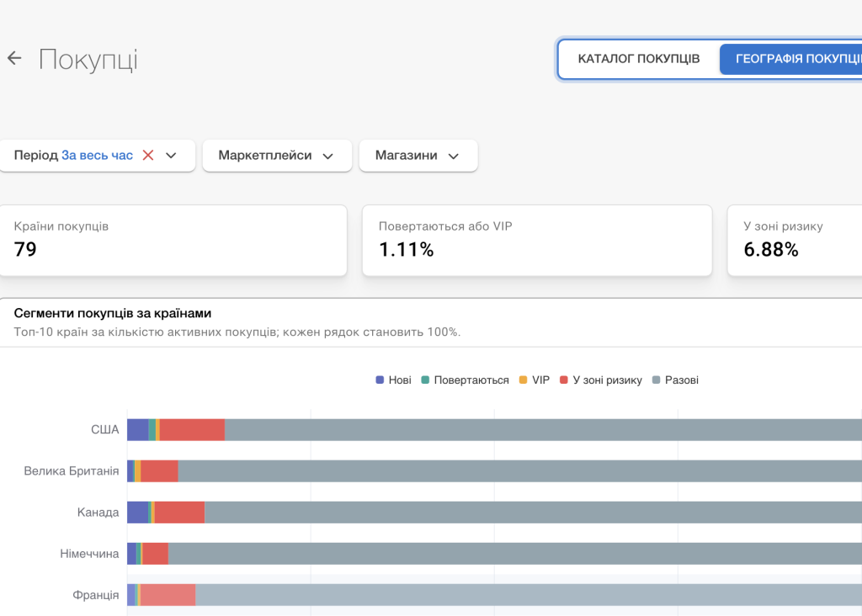
Task: Switch to Каталог покупців tab
Action: tap(639, 59)
